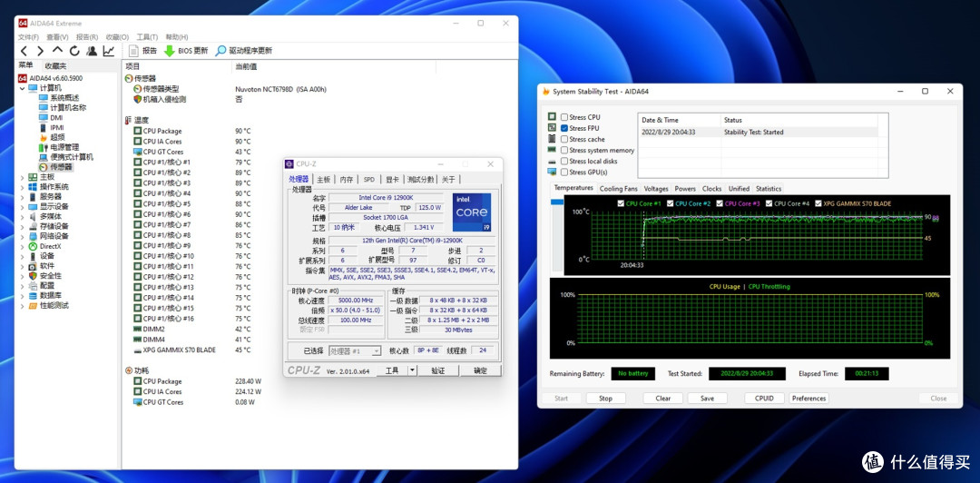Switch to the Cooling Fans tab
This screenshot has height=483, width=980.
click(x=618, y=189)
